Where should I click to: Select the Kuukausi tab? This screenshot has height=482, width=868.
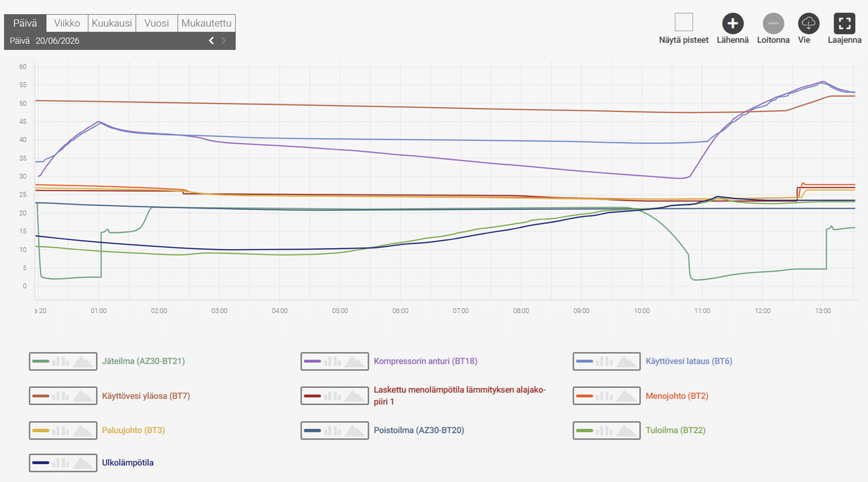click(112, 23)
